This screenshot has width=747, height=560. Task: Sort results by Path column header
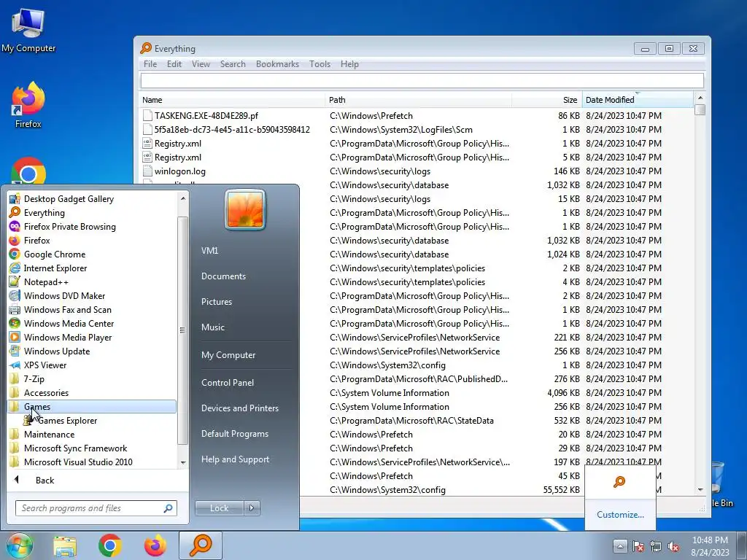[x=418, y=100]
